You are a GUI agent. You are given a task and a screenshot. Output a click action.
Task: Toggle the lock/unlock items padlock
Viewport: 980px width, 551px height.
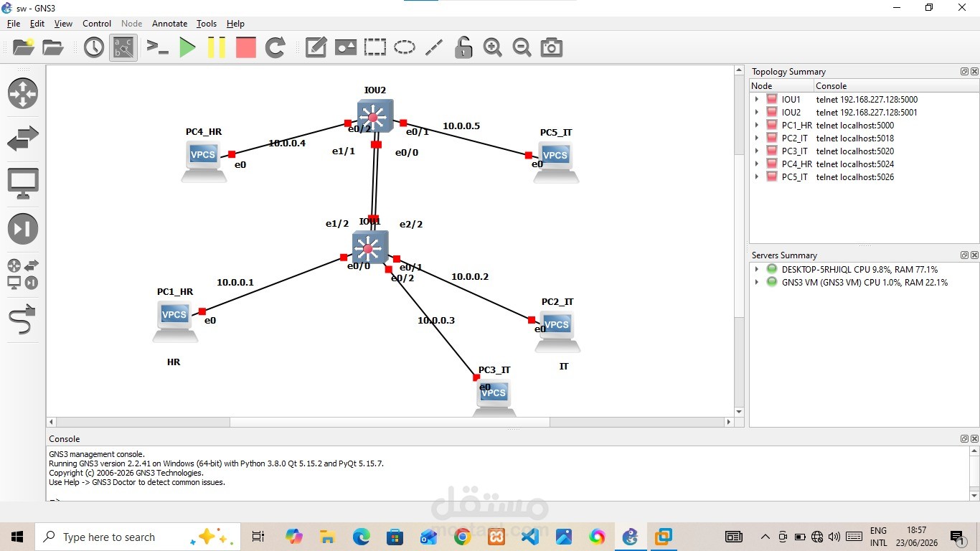coord(463,48)
